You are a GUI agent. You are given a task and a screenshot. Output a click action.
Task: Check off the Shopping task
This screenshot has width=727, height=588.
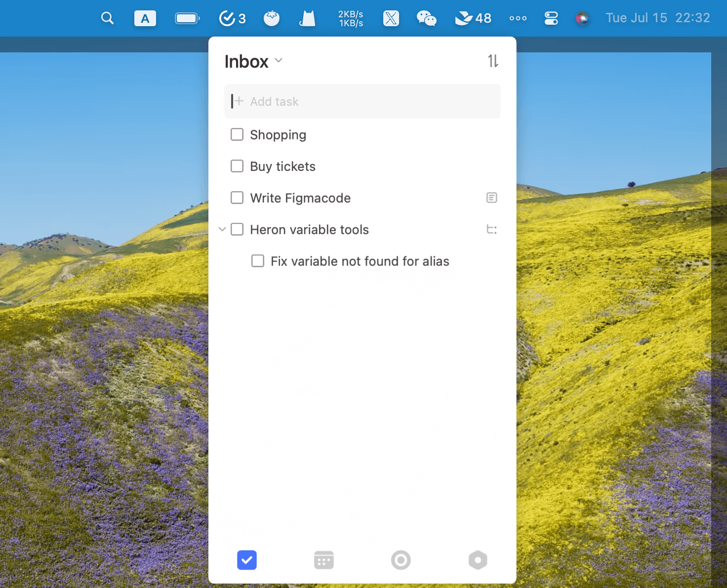tap(237, 135)
